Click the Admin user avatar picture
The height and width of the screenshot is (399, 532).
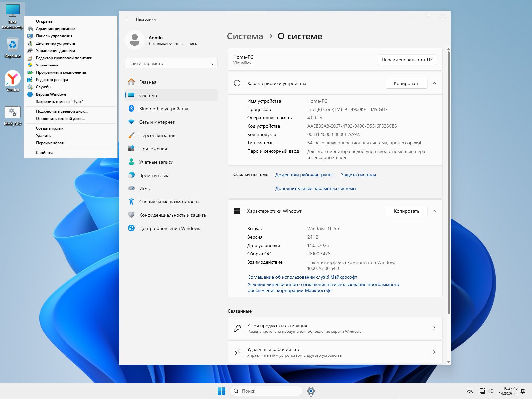click(x=135, y=40)
